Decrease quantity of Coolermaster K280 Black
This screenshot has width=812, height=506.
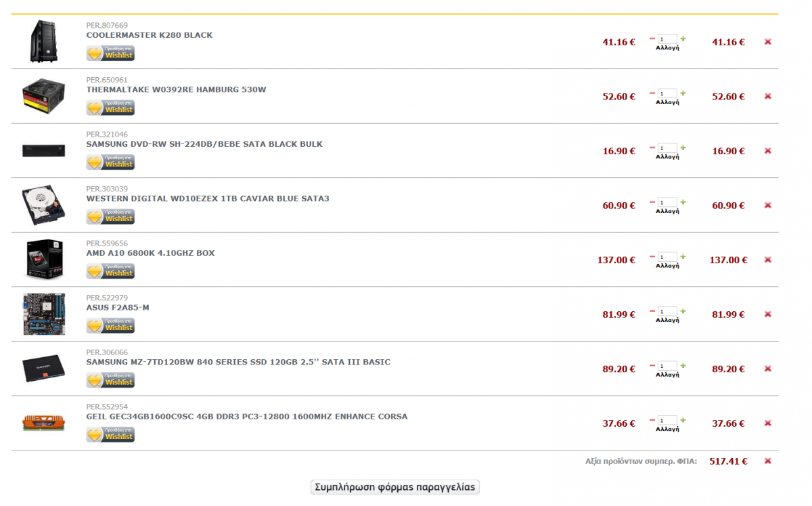tap(652, 39)
